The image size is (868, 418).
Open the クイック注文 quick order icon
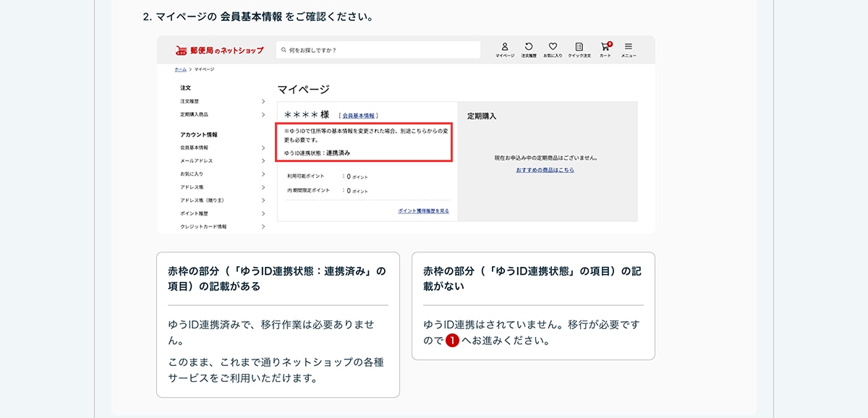click(579, 46)
